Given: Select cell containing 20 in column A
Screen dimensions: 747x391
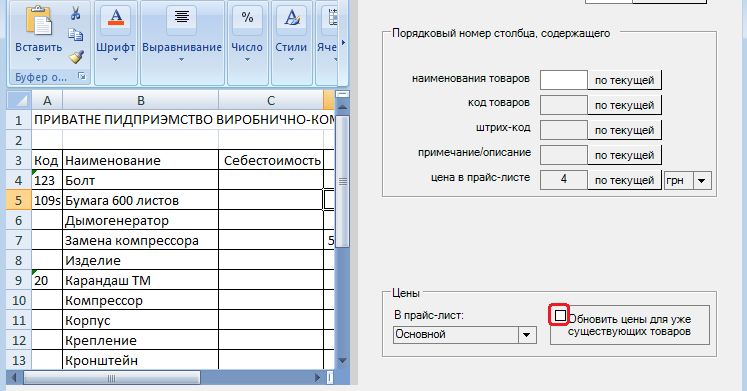Looking at the screenshot, I should (x=47, y=281).
